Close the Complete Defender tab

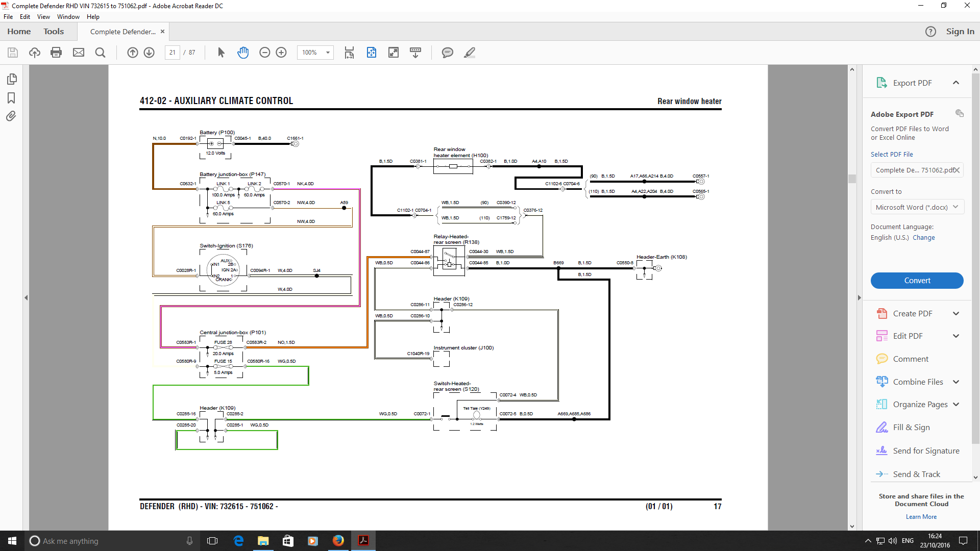click(163, 32)
